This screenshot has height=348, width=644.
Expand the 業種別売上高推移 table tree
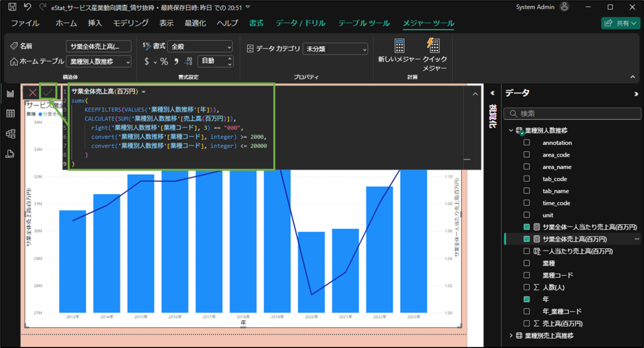[511, 336]
